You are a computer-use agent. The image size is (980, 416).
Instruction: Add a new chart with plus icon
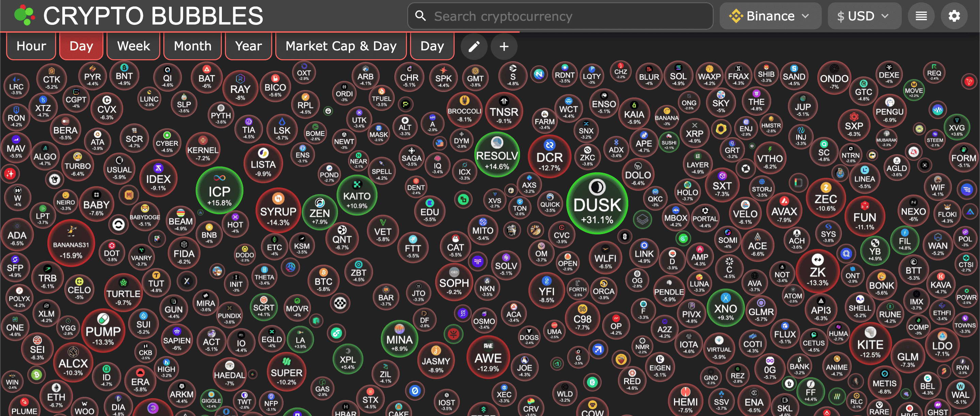[504, 46]
